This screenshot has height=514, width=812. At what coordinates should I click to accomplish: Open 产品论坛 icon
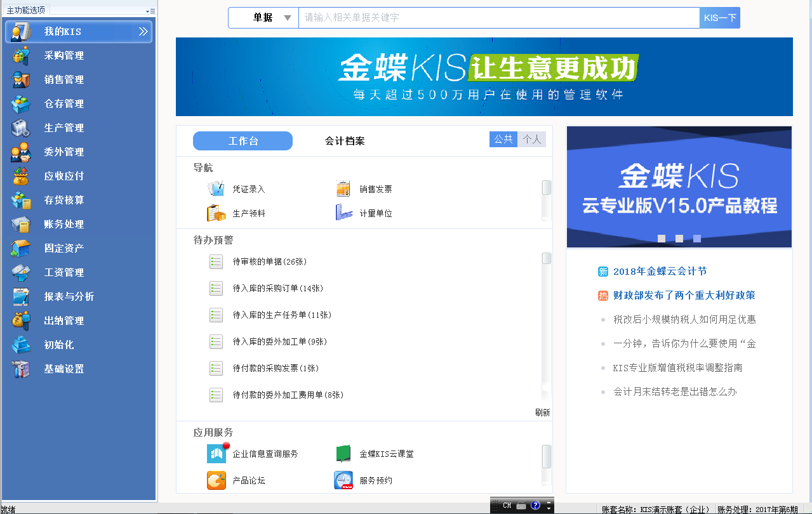coord(216,480)
